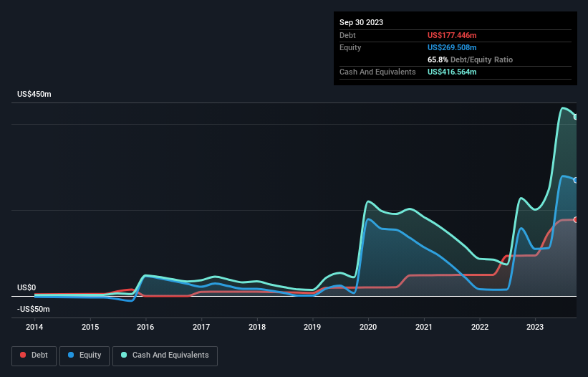This screenshot has width=588, height=377.
Task: Click the Debt row label in tooltip
Action: pyautogui.click(x=347, y=35)
